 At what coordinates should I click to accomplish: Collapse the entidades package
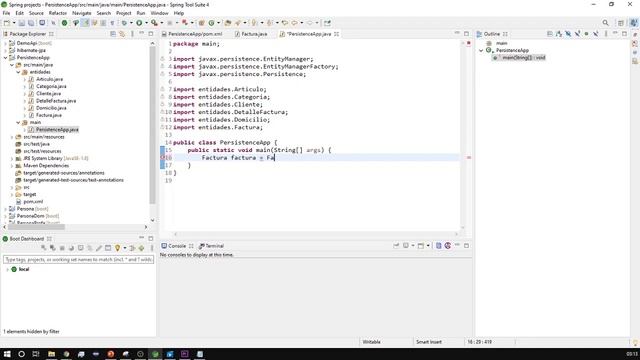(18, 72)
